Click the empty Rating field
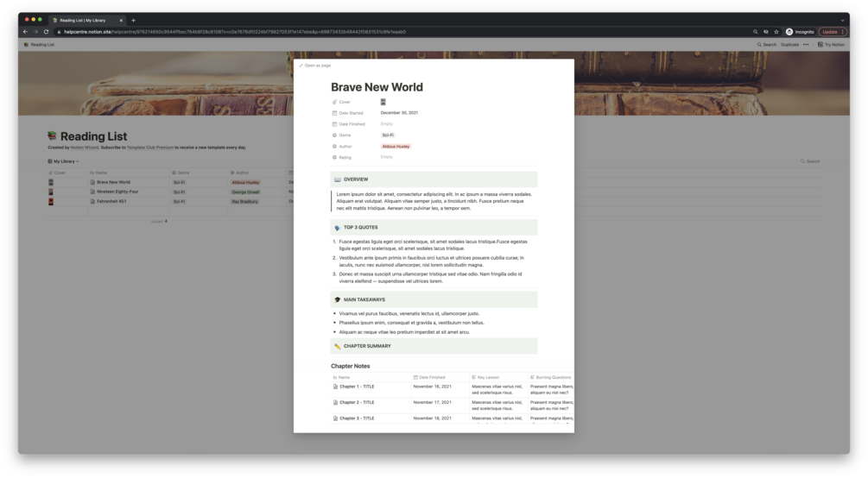The height and width of the screenshot is (478, 868). [386, 157]
